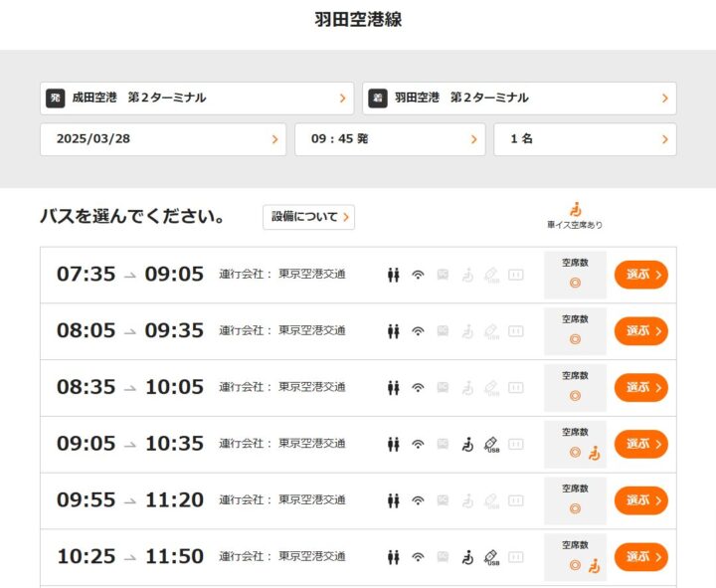Choose the 09:05 to 10:35 bus

[x=640, y=444]
